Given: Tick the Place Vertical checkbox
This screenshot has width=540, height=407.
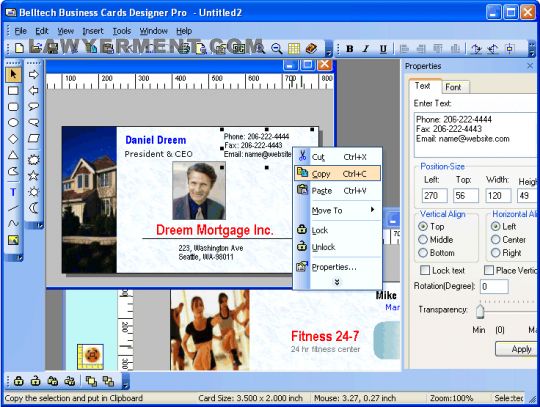Looking at the screenshot, I should point(489,270).
